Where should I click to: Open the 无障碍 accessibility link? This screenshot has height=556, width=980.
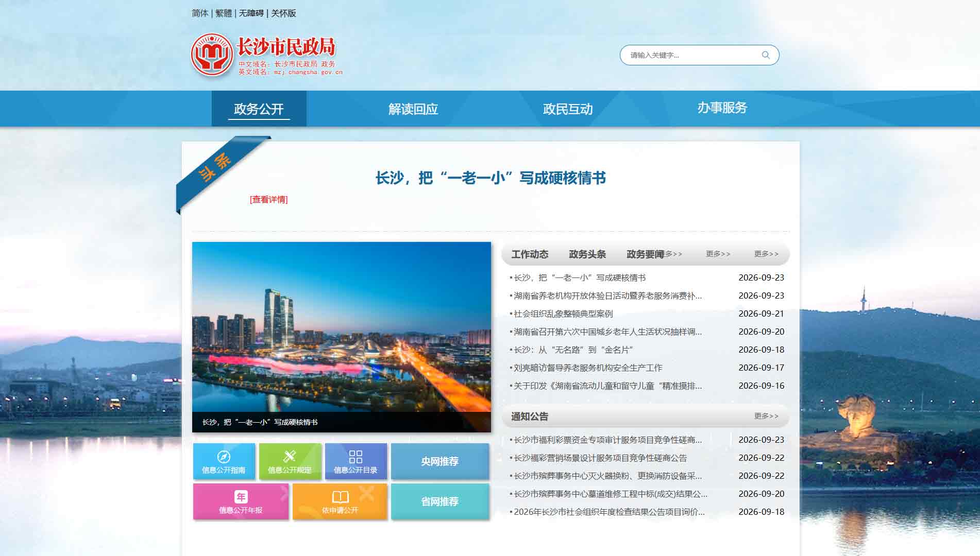point(251,13)
